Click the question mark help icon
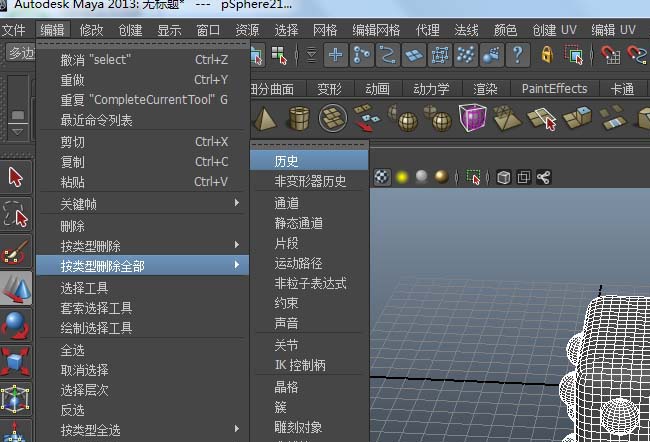This screenshot has width=650, height=442. (x=517, y=55)
